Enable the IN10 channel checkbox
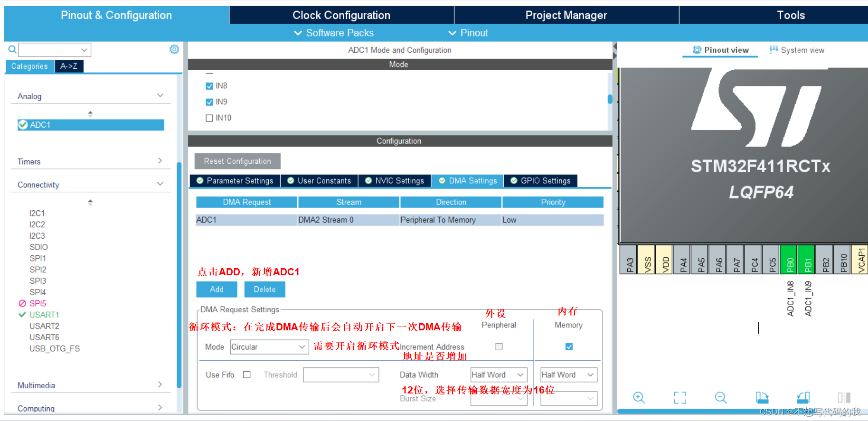 coord(209,118)
